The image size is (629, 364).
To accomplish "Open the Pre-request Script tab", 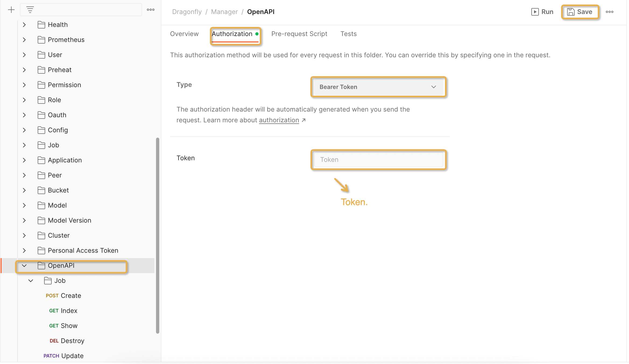I will tap(299, 34).
